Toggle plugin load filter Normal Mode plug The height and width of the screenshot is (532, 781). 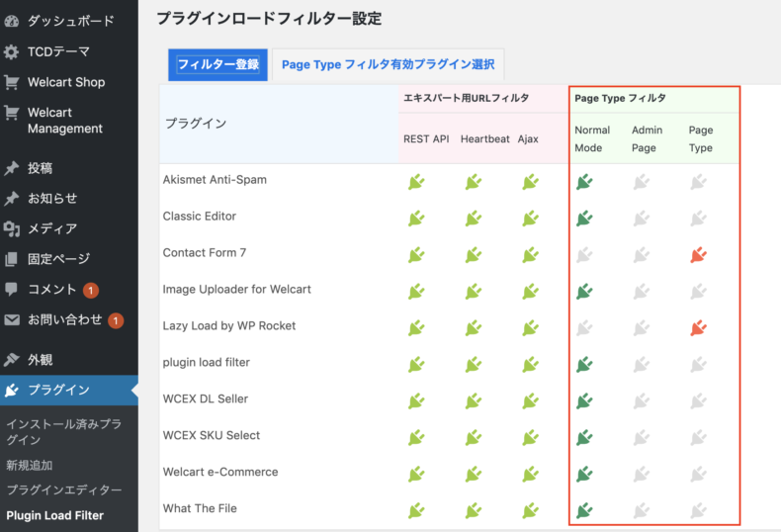coord(584,365)
